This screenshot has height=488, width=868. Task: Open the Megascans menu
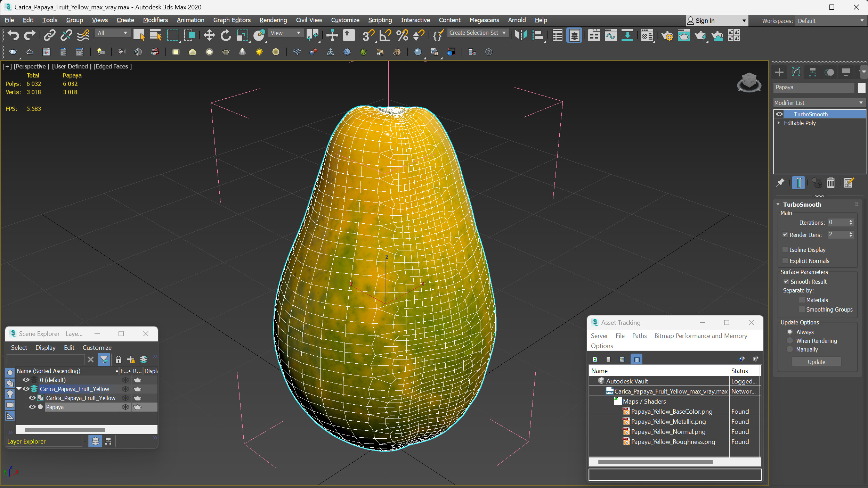(x=484, y=20)
